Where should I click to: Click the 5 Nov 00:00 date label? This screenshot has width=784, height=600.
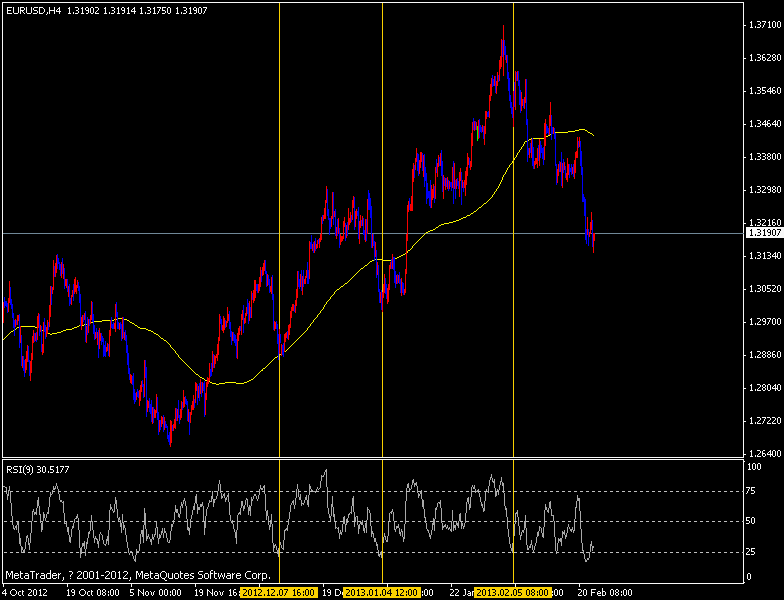coord(156,593)
